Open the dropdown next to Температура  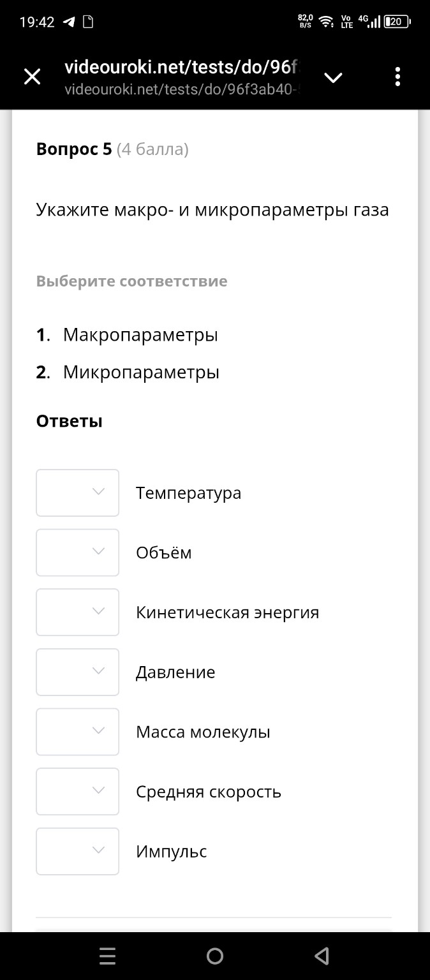click(x=77, y=492)
